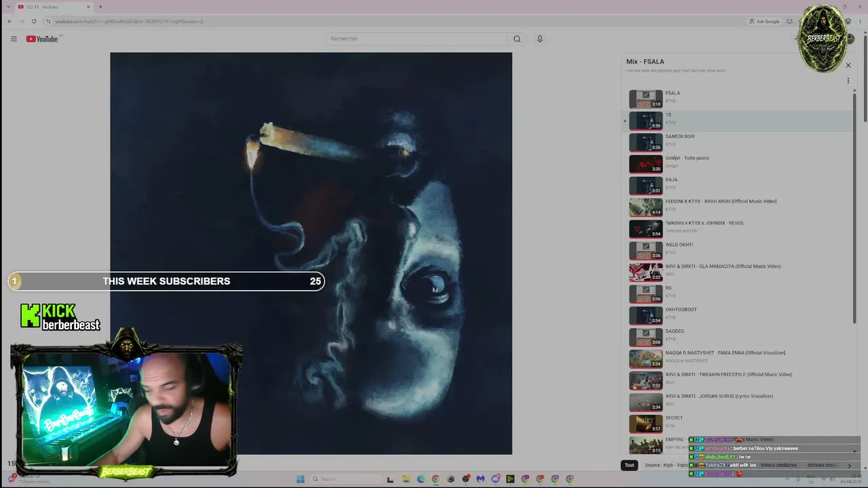The height and width of the screenshot is (488, 868).
Task: Play NAQQA ft NASTYSHIIT - FAMA ENNA visualizer
Action: point(646,359)
